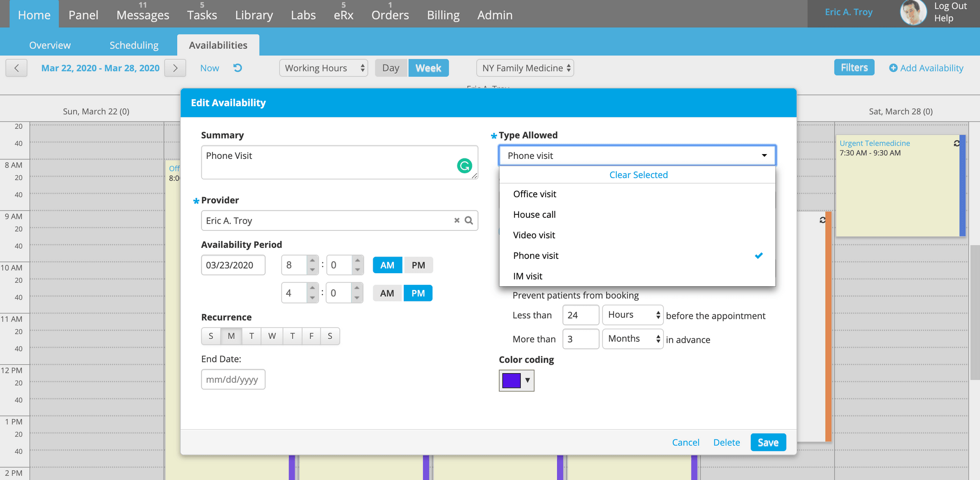Click the next week arrow icon
Image resolution: width=980 pixels, height=480 pixels.
pyautogui.click(x=175, y=68)
